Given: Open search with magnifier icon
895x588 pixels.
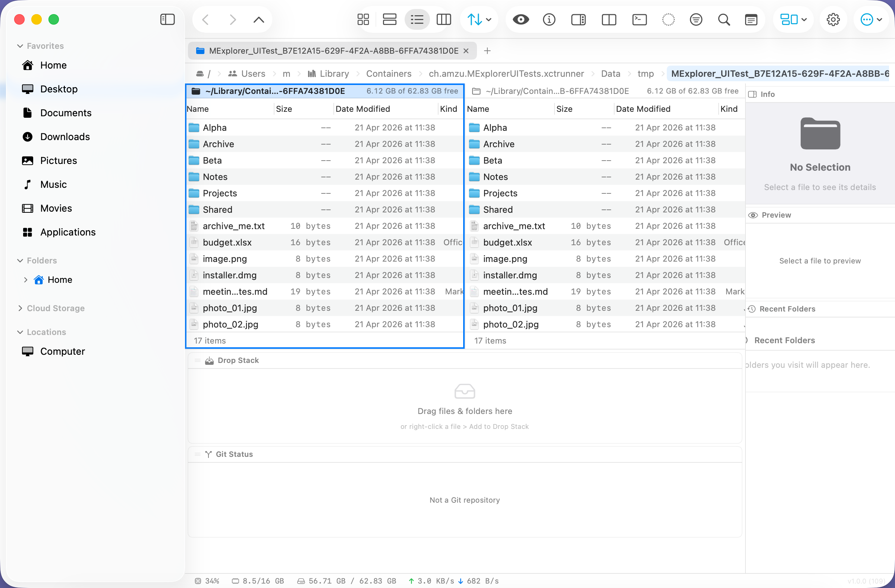Looking at the screenshot, I should [724, 19].
